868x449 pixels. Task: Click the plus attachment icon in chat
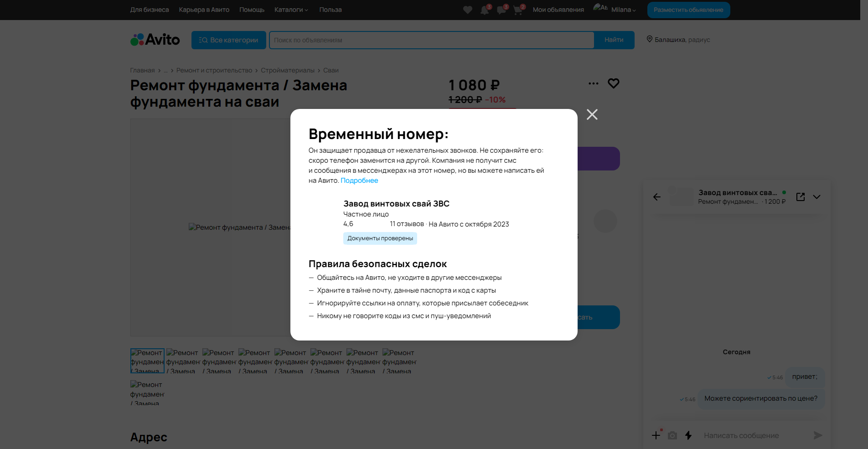point(656,435)
